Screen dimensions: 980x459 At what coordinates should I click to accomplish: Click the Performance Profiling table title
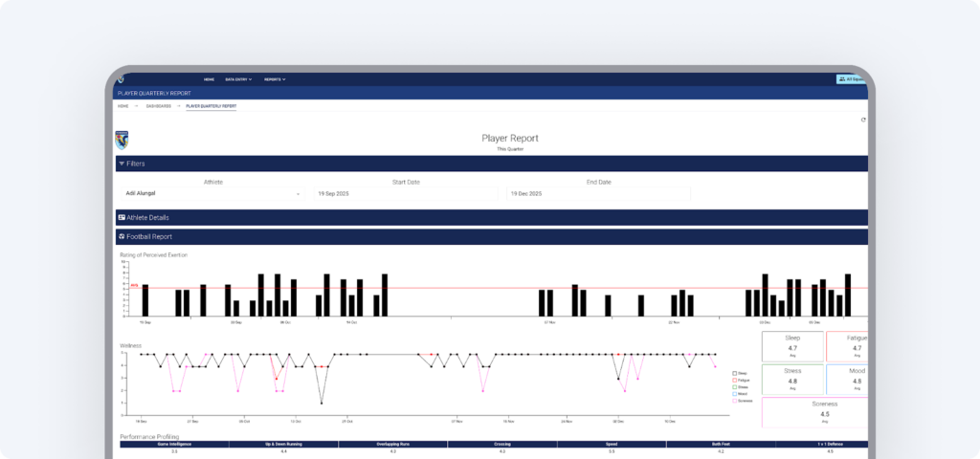(149, 436)
